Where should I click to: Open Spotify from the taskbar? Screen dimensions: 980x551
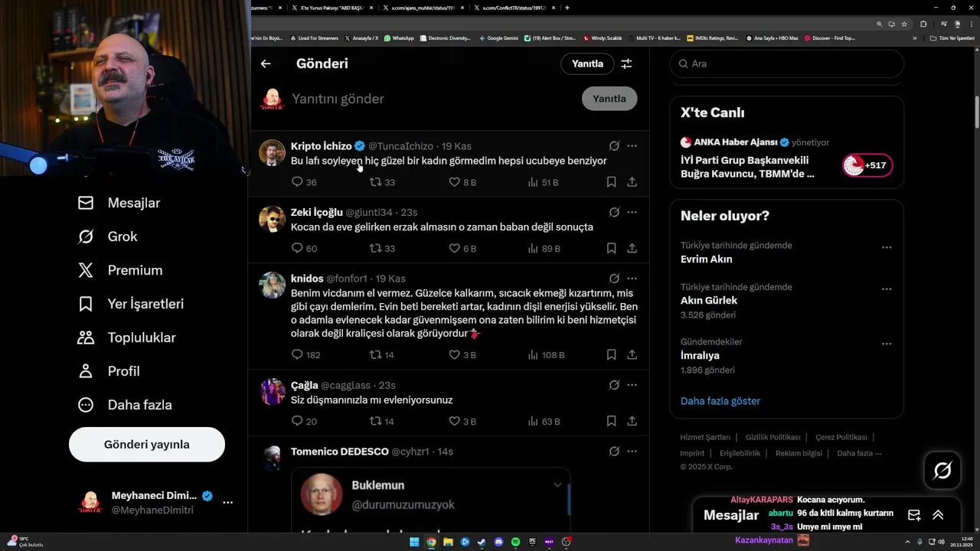[515, 542]
